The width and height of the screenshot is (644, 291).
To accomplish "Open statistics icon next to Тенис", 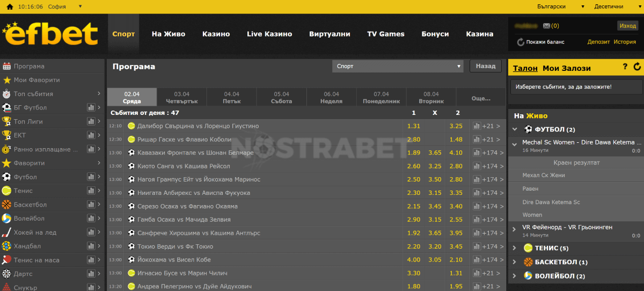I will pos(91,191).
